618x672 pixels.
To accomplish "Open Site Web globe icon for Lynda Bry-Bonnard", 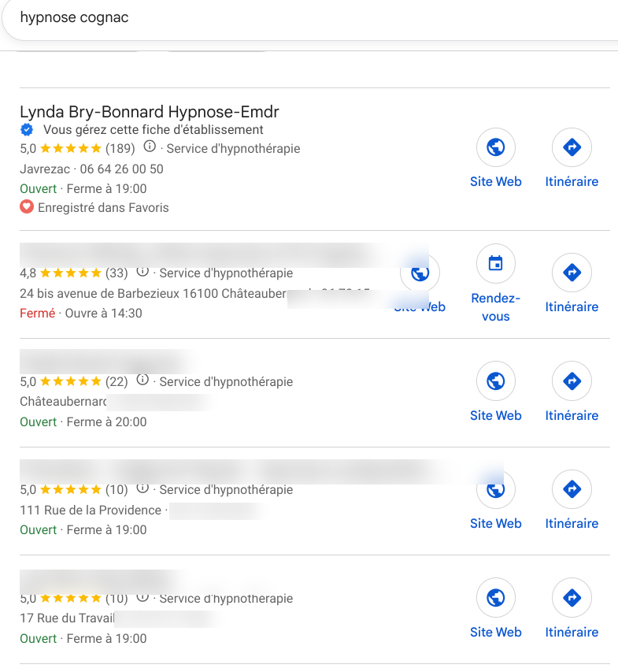I will [x=495, y=147].
